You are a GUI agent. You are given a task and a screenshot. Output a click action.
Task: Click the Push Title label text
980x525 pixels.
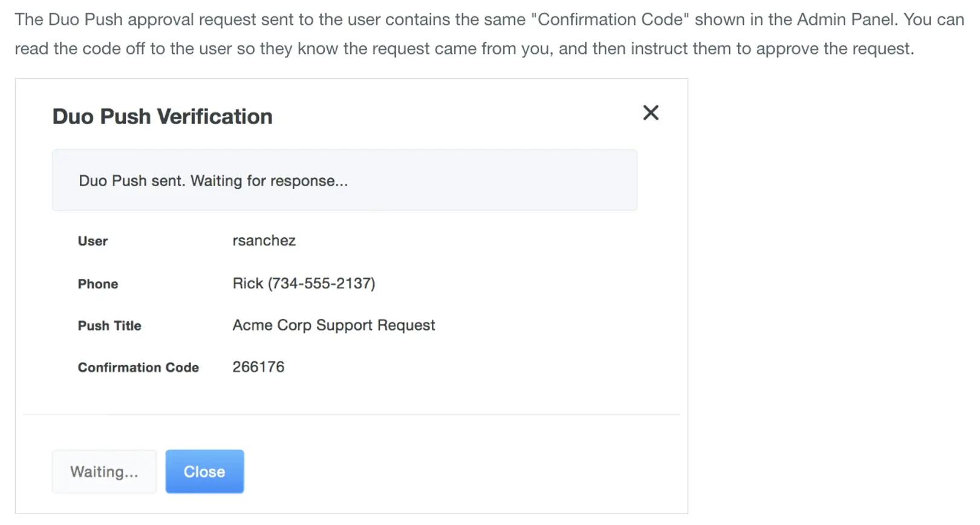[x=109, y=325]
